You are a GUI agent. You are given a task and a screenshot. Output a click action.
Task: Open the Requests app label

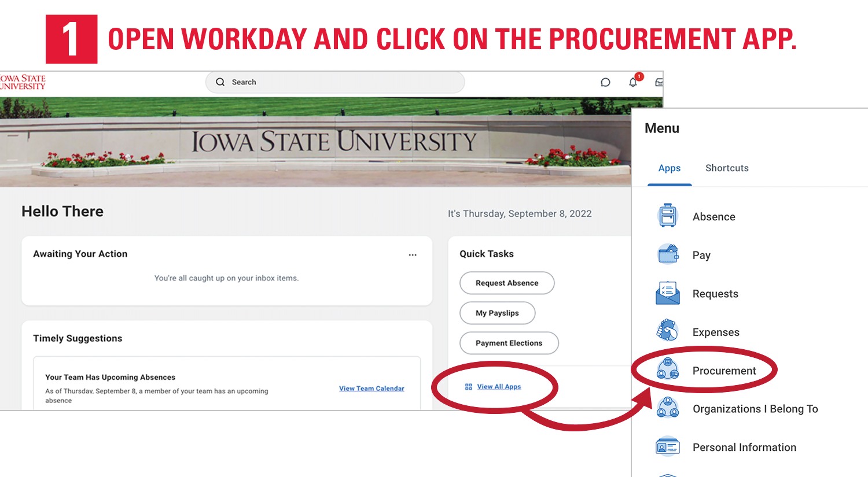(x=715, y=294)
